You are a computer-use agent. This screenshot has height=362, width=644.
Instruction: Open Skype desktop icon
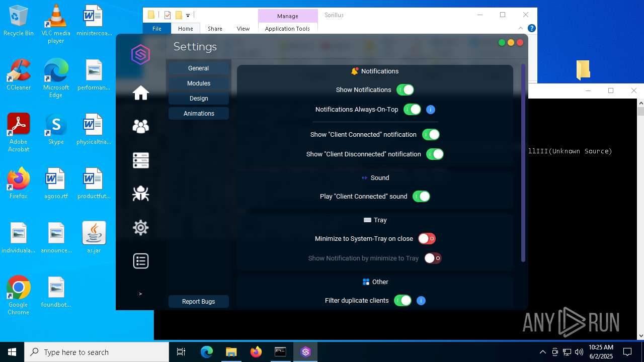[x=56, y=130]
